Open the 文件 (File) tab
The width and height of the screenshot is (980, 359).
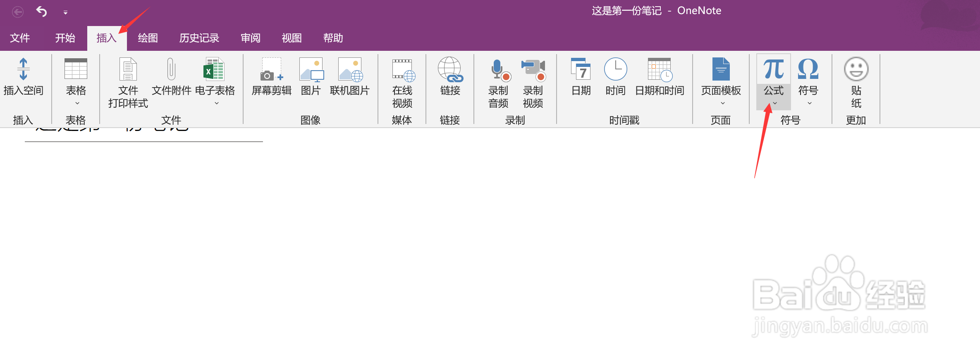pos(20,38)
